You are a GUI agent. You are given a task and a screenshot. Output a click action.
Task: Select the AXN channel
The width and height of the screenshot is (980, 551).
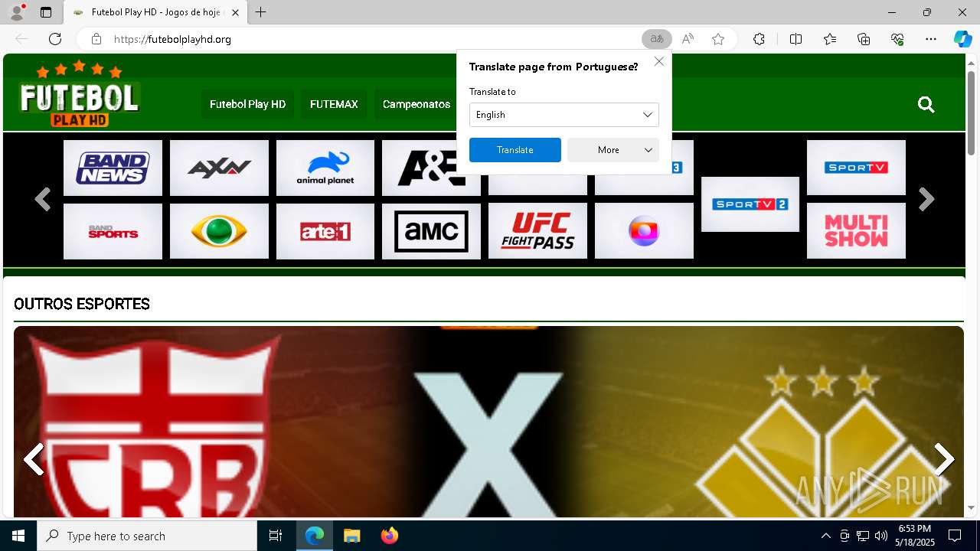(x=219, y=168)
